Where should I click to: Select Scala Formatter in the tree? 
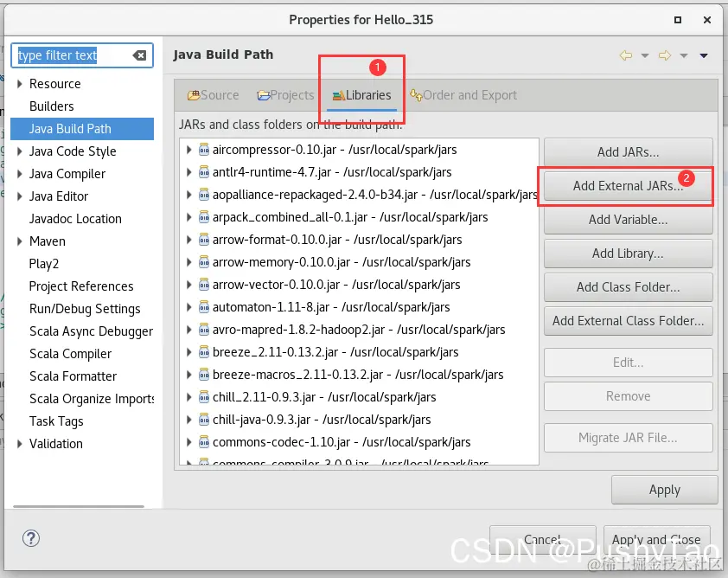pos(73,376)
